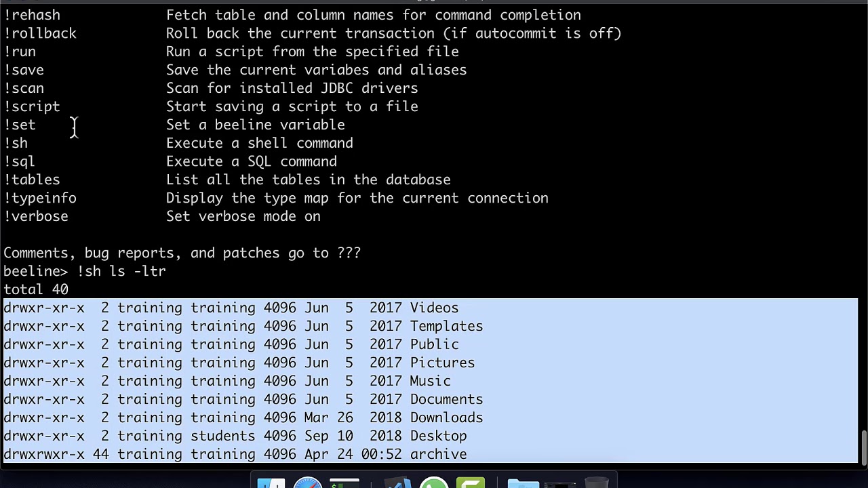868x488 pixels.
Task: Click the 'Mar 26' date on Downloads row
Action: (329, 418)
